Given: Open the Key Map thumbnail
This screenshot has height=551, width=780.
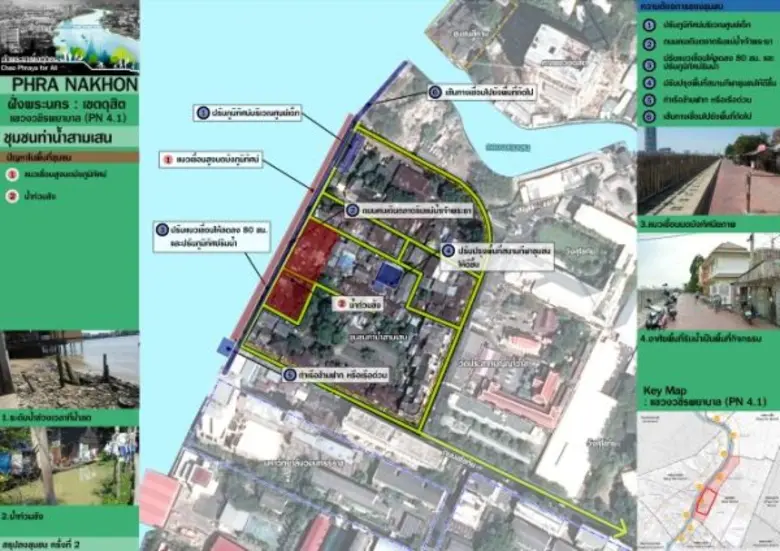Looking at the screenshot, I should pos(708,468).
